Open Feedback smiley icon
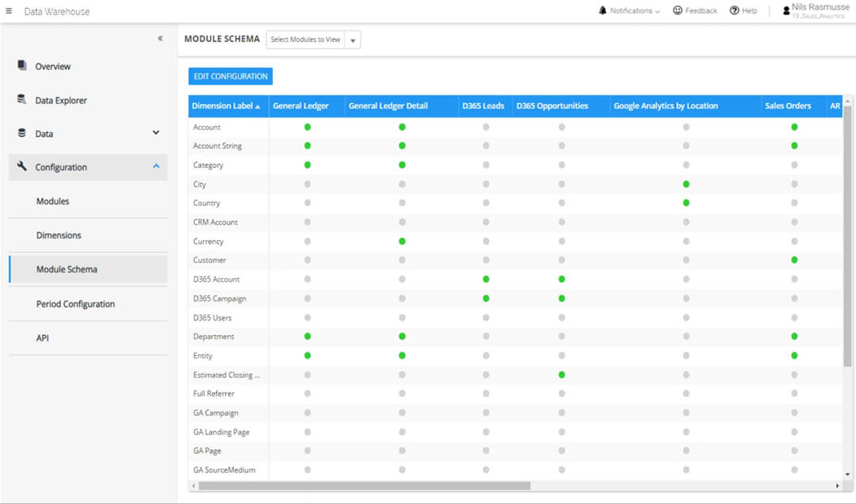This screenshot has width=856, height=504. [678, 10]
